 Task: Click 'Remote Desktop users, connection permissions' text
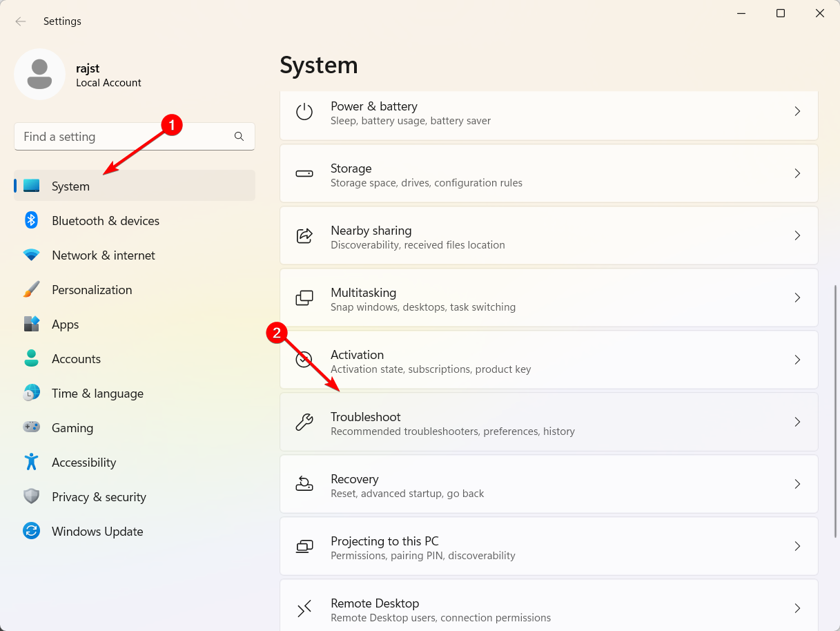[440, 618]
